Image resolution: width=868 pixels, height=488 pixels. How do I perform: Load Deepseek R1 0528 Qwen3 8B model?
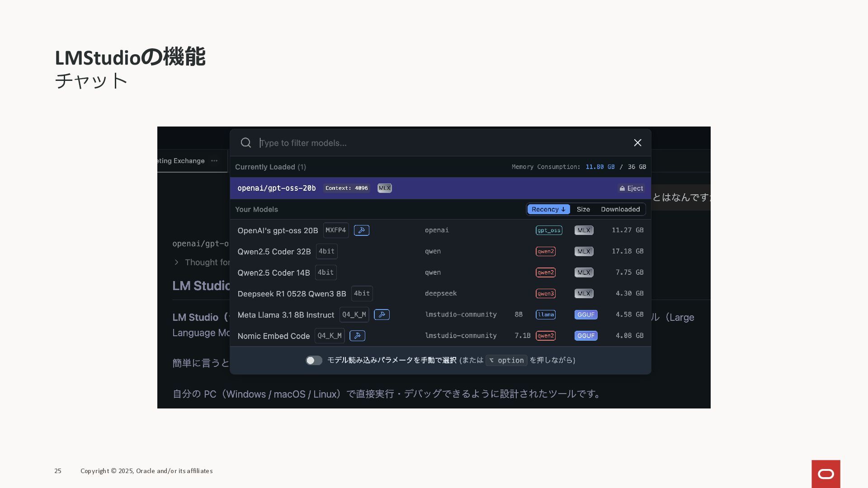click(x=292, y=294)
